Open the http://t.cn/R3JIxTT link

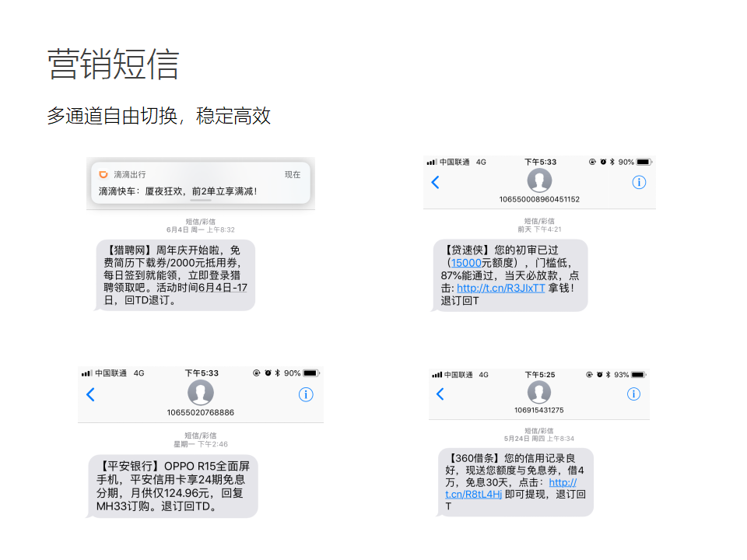click(500, 288)
